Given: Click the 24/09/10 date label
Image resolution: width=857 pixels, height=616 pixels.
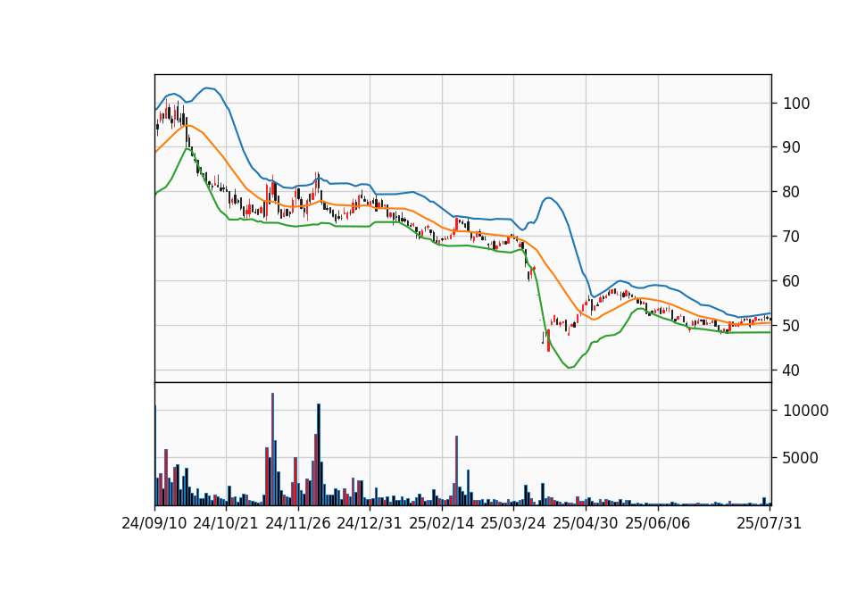Looking at the screenshot, I should click(154, 524).
